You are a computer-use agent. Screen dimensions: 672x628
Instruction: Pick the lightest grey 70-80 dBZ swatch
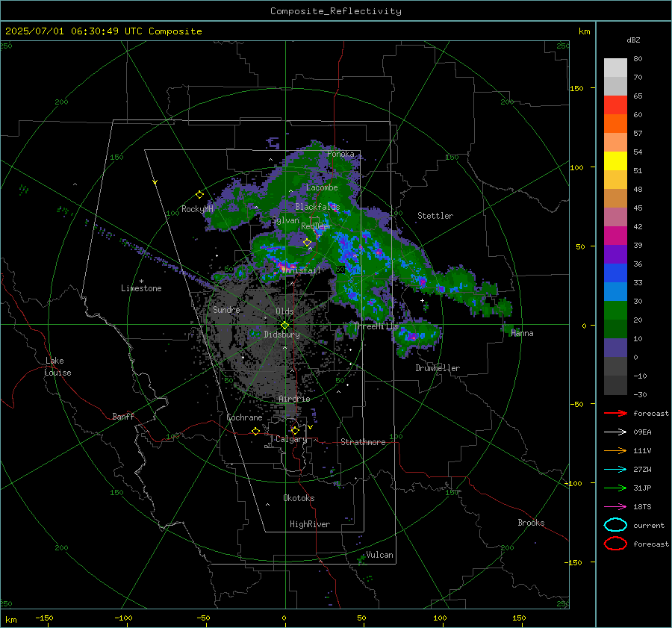pos(615,68)
